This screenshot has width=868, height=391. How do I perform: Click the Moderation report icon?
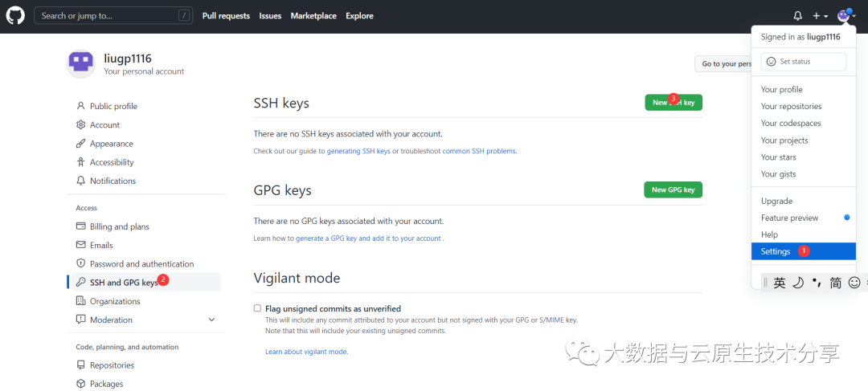(x=81, y=320)
